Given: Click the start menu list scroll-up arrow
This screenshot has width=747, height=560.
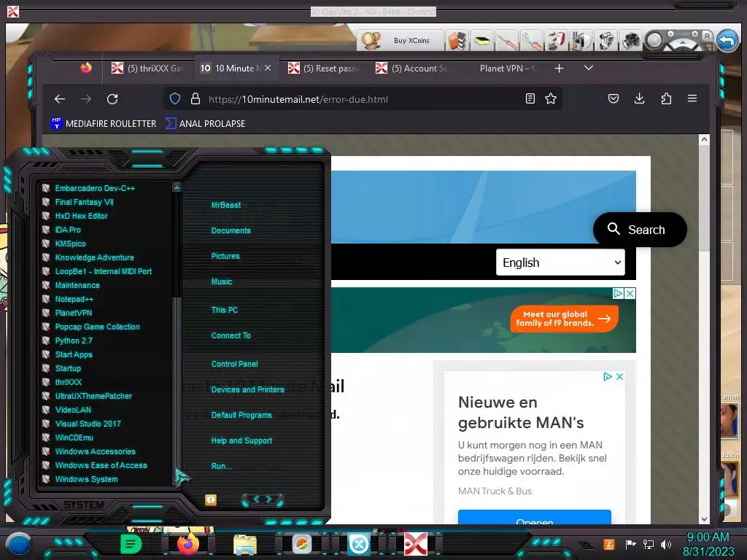Looking at the screenshot, I should pyautogui.click(x=177, y=187).
